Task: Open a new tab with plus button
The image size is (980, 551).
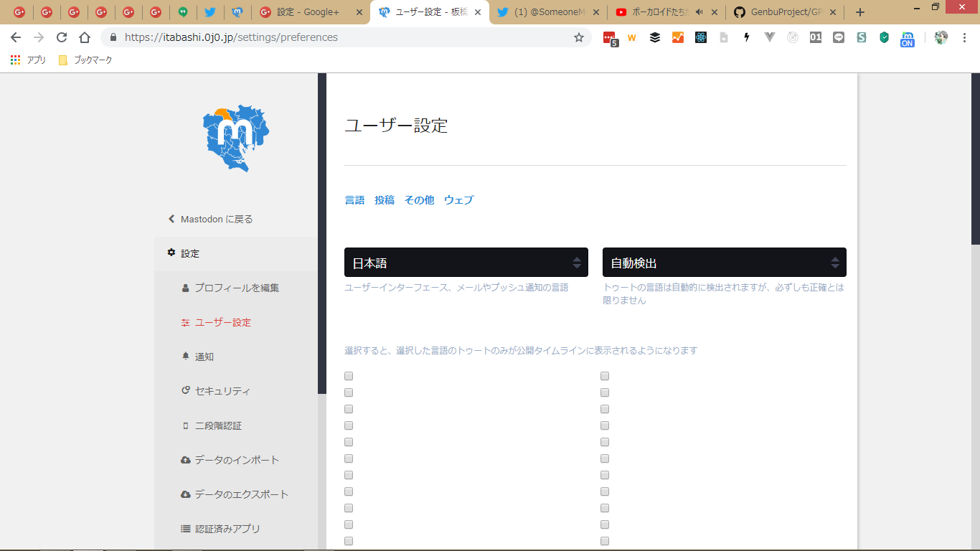Action: click(x=860, y=12)
